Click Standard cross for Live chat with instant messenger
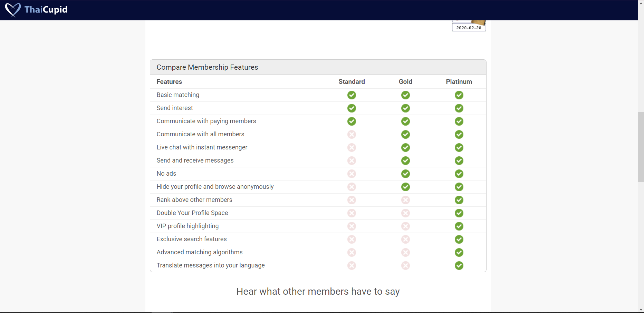This screenshot has height=313, width=644. pos(352,147)
